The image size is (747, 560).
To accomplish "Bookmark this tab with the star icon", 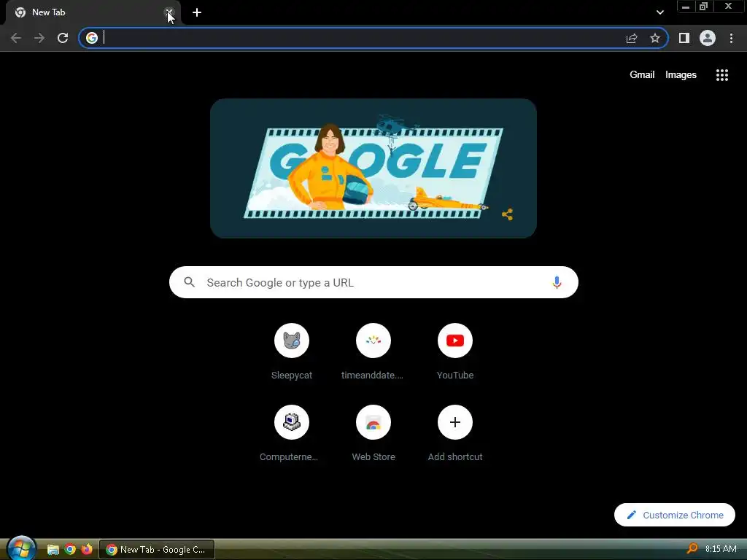I will (x=655, y=38).
